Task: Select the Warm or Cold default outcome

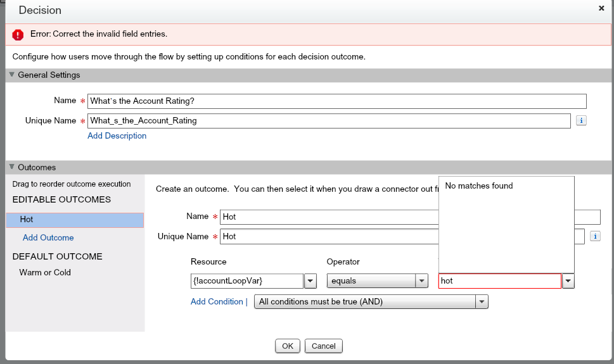Action: pos(45,272)
